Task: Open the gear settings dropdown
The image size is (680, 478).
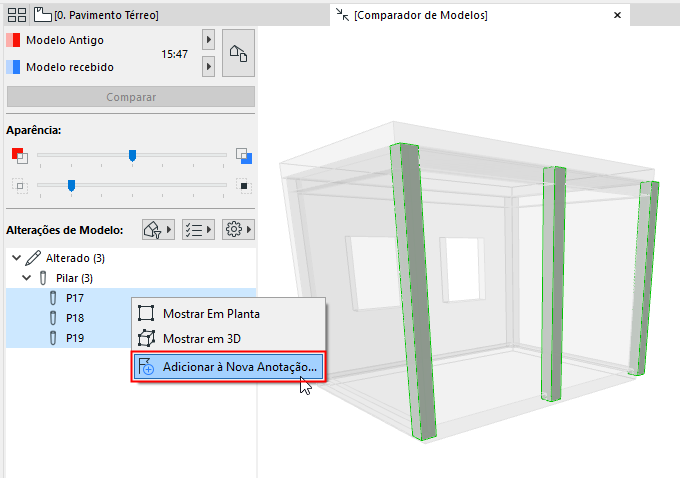Action: pyautogui.click(x=238, y=229)
